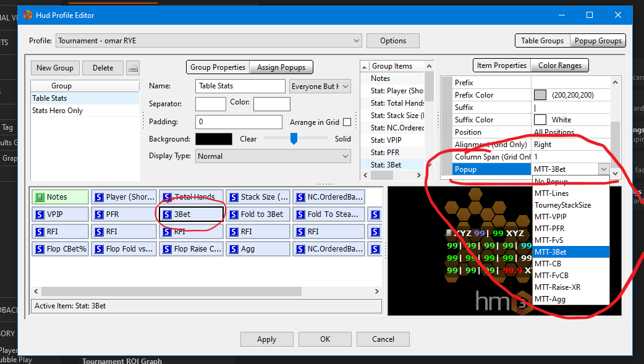The width and height of the screenshot is (644, 364).
Task: Click the Hud Profile Editor title icon
Action: coord(28,15)
